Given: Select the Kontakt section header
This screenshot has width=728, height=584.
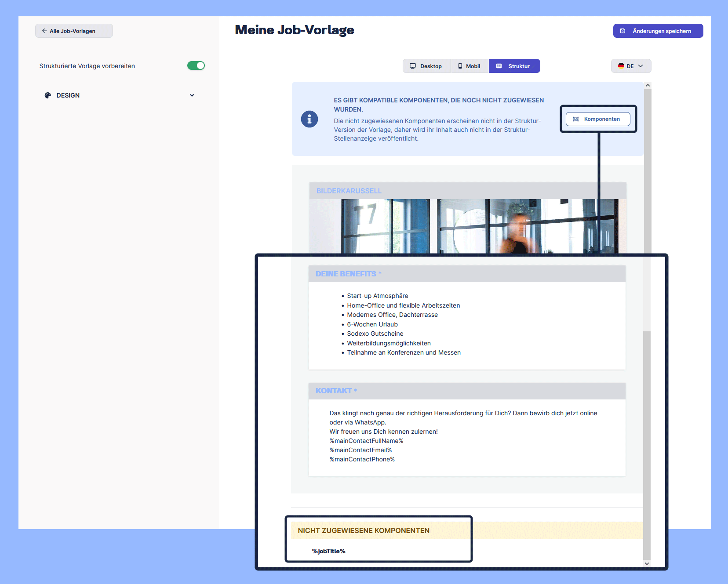Looking at the screenshot, I should 466,391.
